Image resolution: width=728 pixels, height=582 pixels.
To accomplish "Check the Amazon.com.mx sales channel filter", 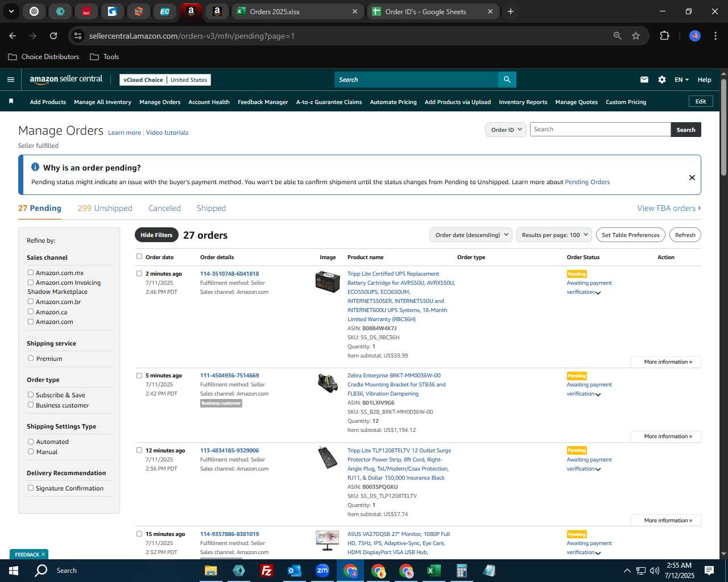I will 31,272.
